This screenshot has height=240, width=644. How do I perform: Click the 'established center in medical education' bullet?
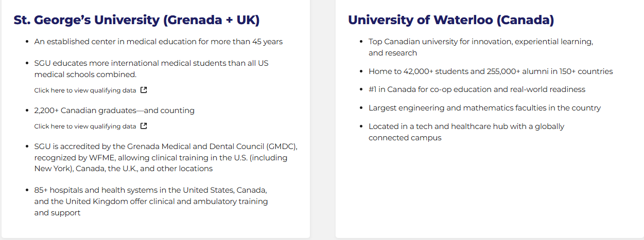click(x=159, y=42)
